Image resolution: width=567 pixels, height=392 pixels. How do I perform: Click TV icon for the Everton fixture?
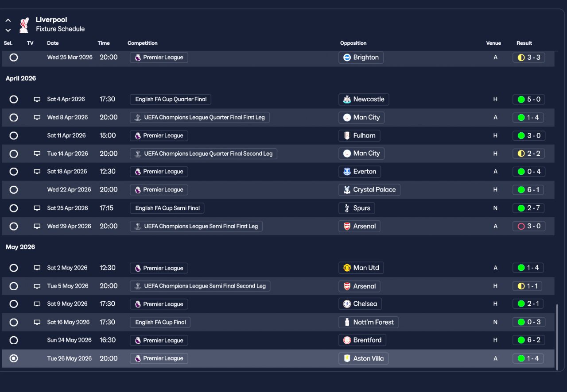(37, 172)
